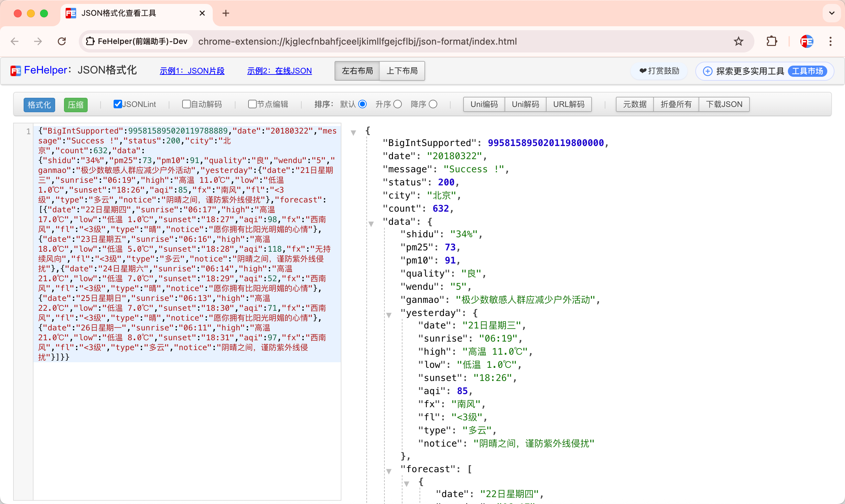Click the forward navigation arrow
845x504 pixels.
pyautogui.click(x=38, y=41)
